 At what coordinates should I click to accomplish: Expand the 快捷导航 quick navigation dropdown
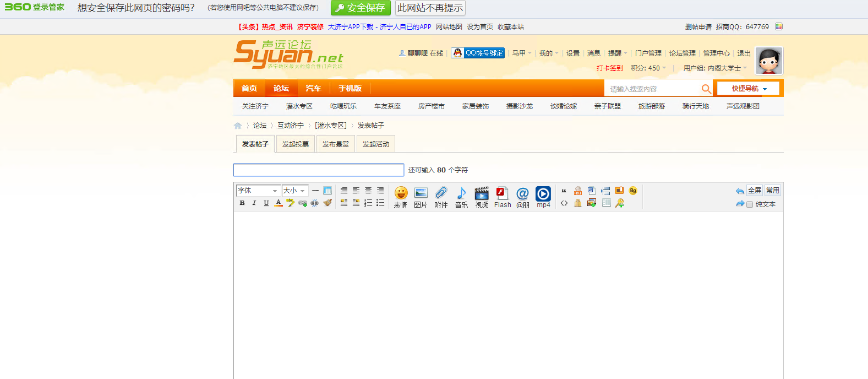click(749, 89)
